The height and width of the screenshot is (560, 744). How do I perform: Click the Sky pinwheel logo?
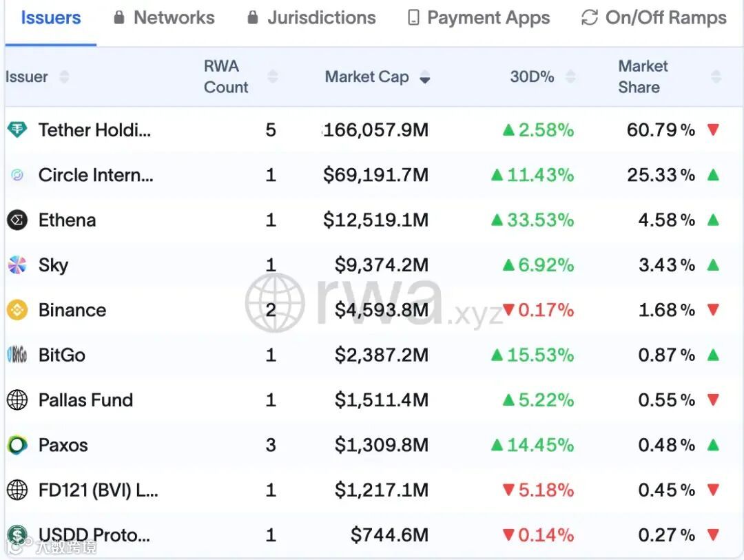17,265
